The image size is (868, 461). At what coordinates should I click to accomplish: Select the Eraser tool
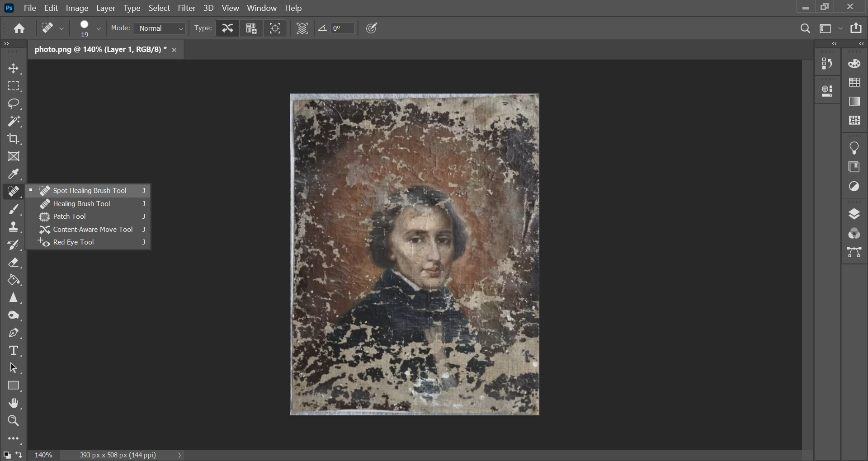(x=14, y=263)
